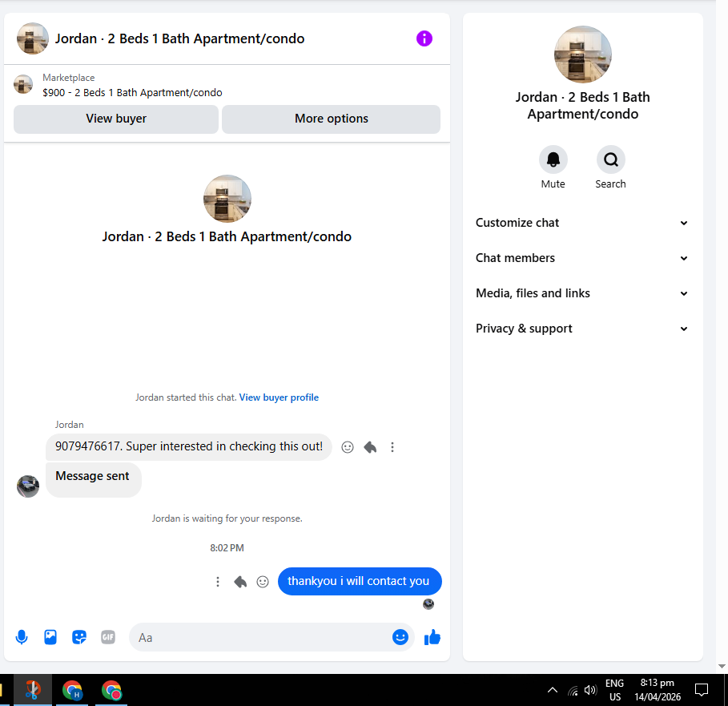Open Chrome with H profile badge in taskbar
The width and height of the screenshot is (728, 706).
[72, 690]
